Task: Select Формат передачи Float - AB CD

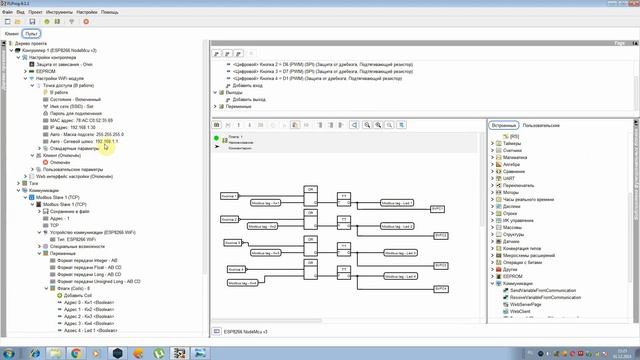Action: point(85,268)
